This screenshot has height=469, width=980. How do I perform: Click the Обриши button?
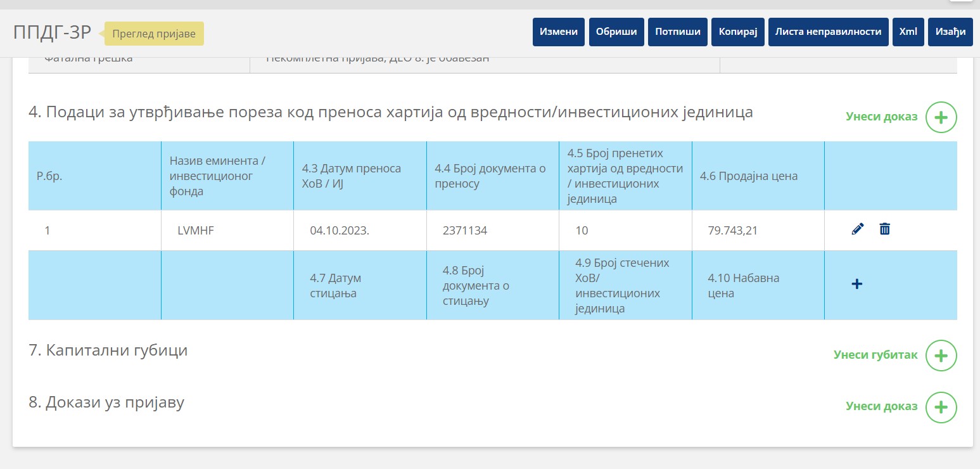coord(616,32)
